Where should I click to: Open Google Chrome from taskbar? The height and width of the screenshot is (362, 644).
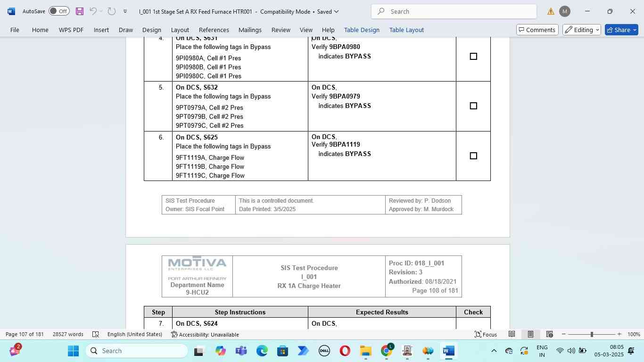(387, 351)
